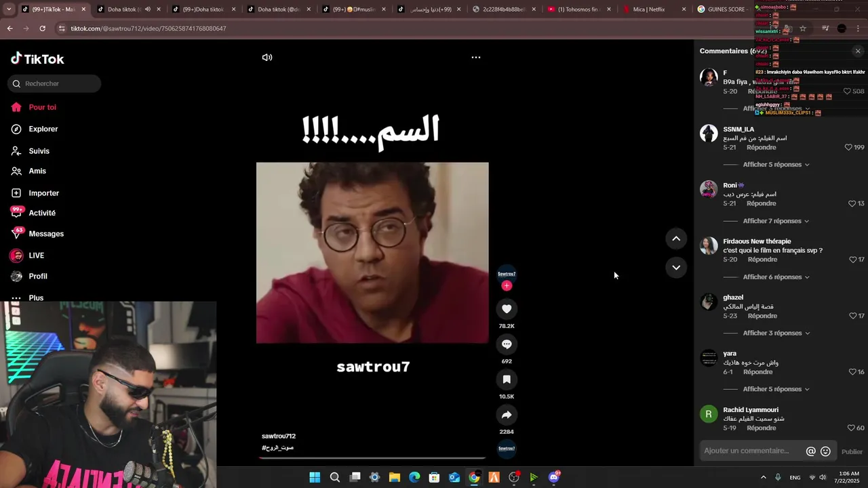
Task: Expand the 7 replies under Roni's comment
Action: pyautogui.click(x=776, y=221)
